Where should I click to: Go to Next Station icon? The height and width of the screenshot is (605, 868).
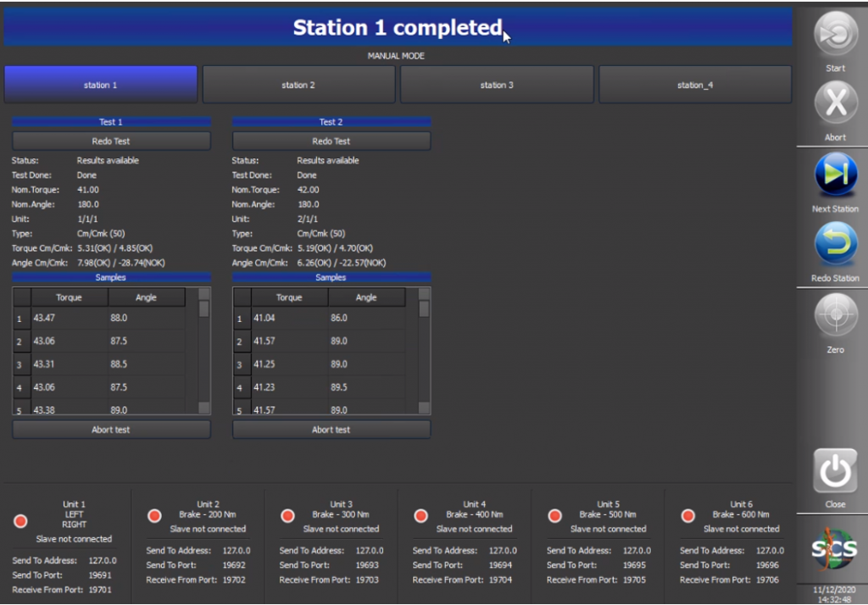835,175
